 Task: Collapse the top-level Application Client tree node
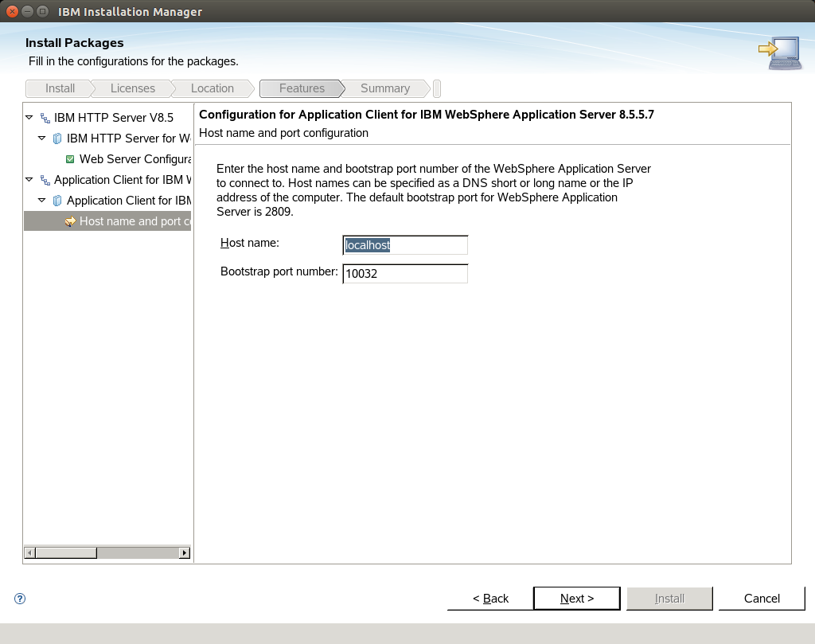29,180
